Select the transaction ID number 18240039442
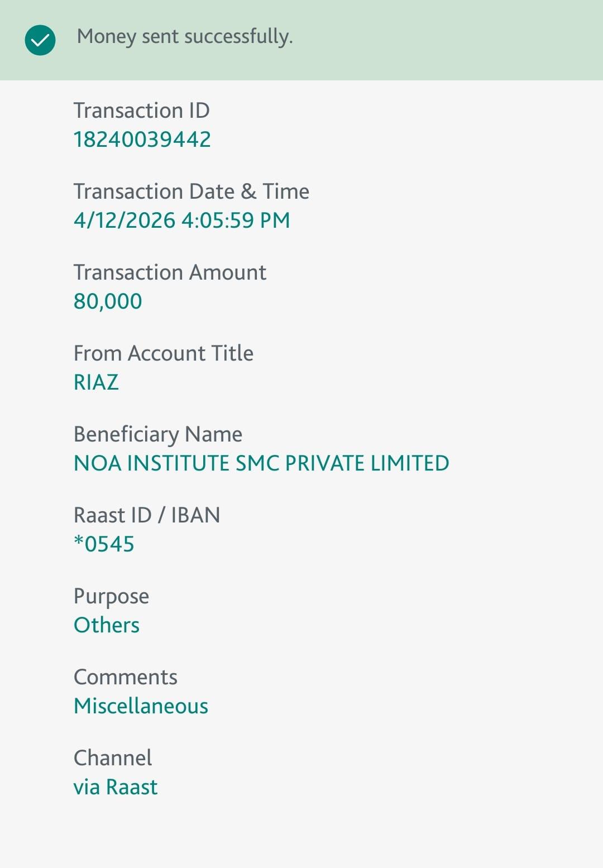This screenshot has height=868, width=603. 142,140
